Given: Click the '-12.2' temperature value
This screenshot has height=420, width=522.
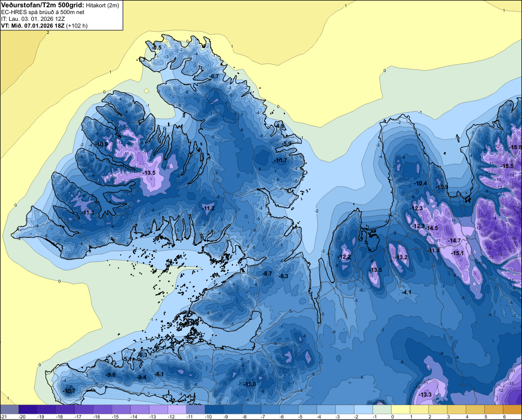Looking at the screenshot, I should (344, 257).
